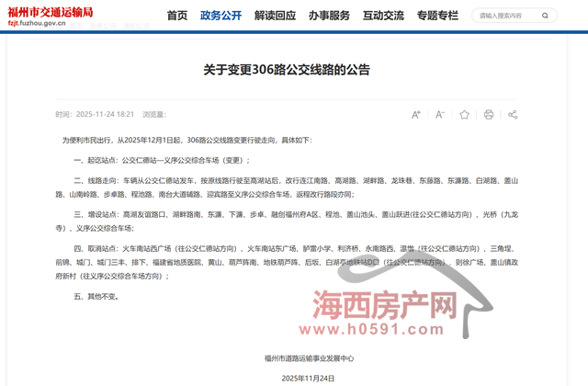Click the star favorite icon
588x386 pixels.
click(464, 115)
